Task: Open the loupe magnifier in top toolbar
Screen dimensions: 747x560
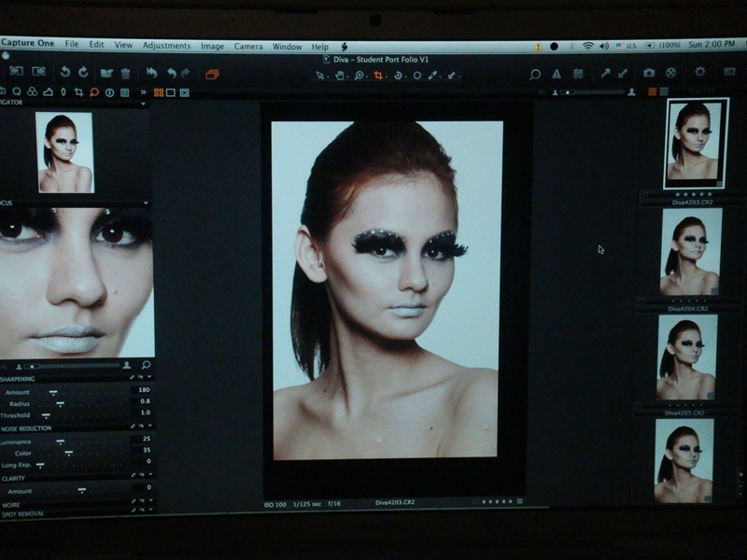Action: click(535, 75)
